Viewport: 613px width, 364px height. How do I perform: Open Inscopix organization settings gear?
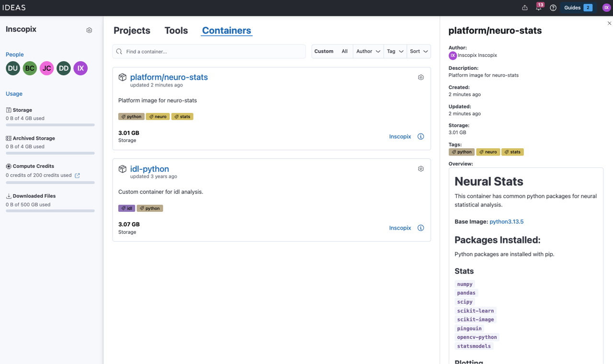click(89, 30)
